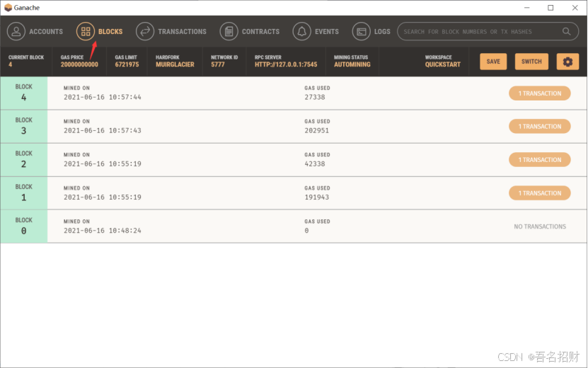Click the Contracts document icon
The height and width of the screenshot is (368, 588).
click(x=229, y=31)
